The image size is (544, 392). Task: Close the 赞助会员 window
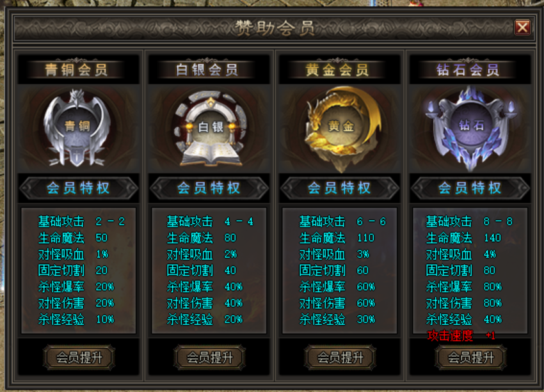click(522, 27)
